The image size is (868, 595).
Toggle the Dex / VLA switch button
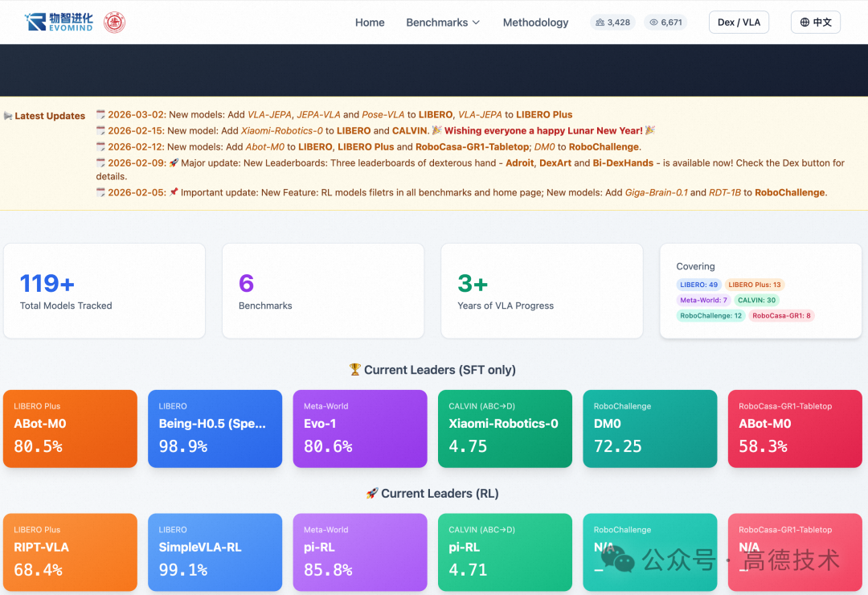pyautogui.click(x=739, y=23)
